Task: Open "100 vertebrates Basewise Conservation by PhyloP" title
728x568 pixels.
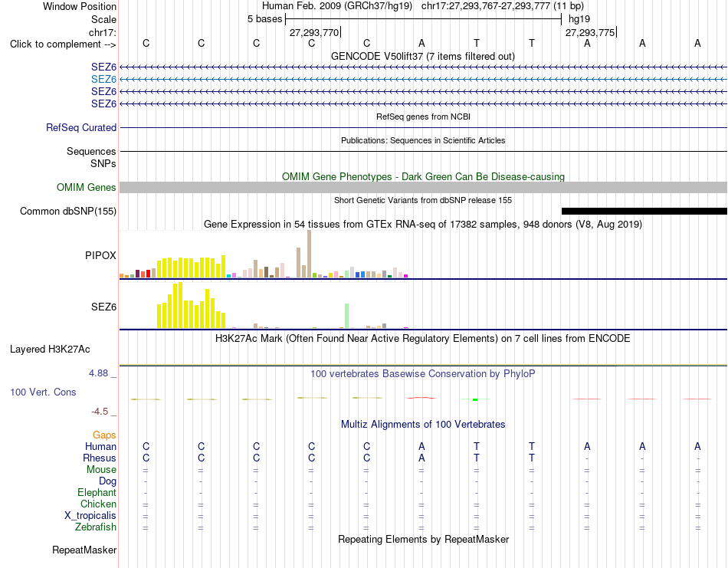Action: 423,374
